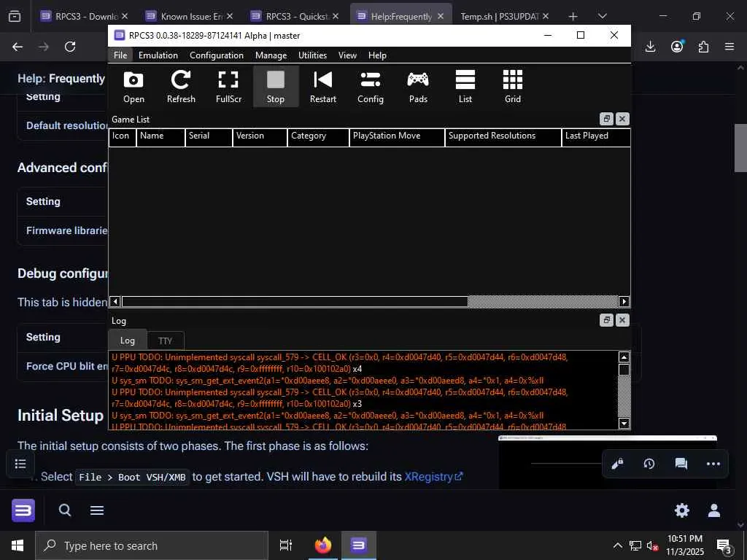This screenshot has height=560, width=747.
Task: Switch to Known Issue browser tab
Action: (x=189, y=16)
